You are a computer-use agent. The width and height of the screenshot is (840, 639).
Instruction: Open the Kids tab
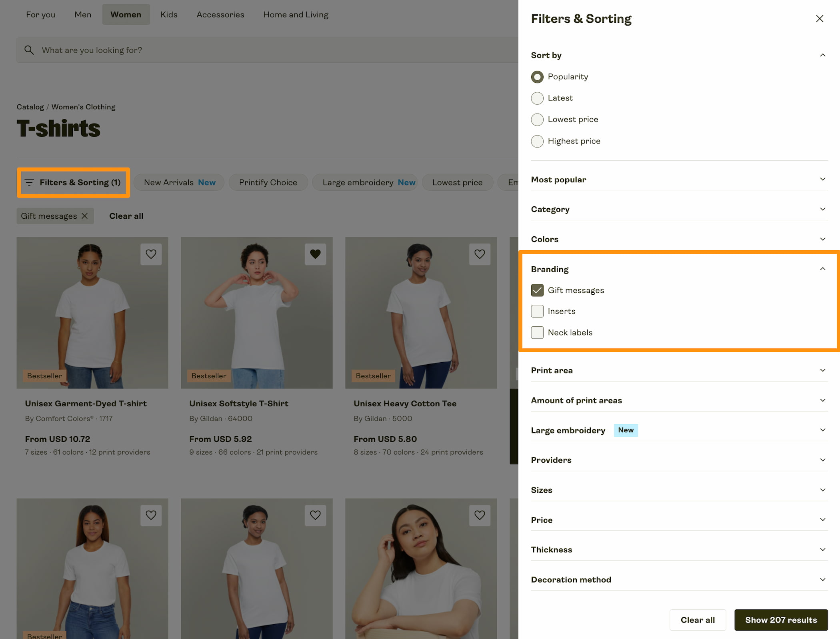click(169, 14)
